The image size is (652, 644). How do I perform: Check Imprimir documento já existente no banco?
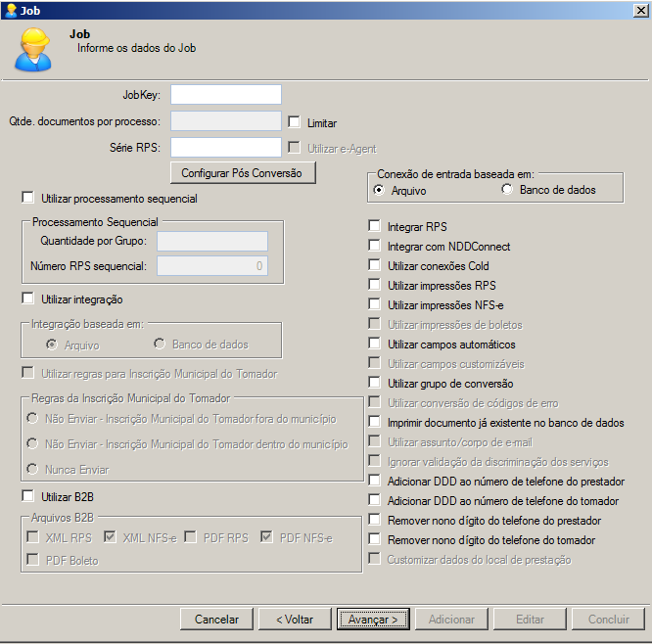(x=374, y=422)
